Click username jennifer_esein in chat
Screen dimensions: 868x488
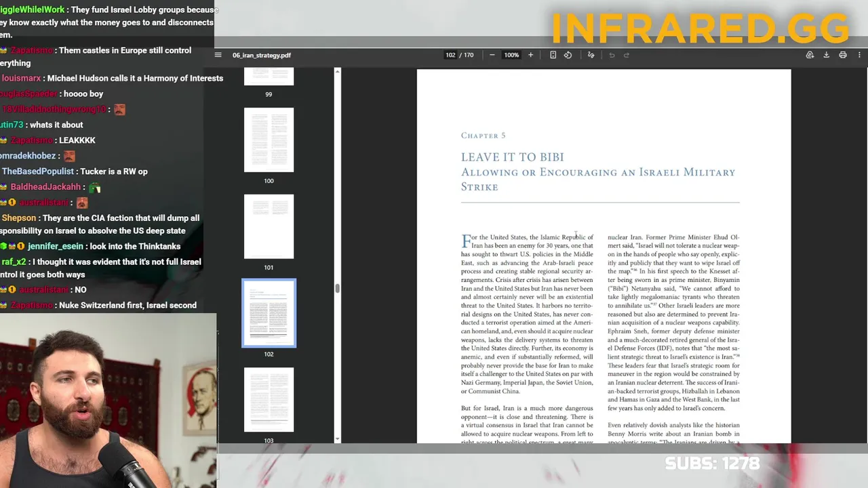coord(56,246)
